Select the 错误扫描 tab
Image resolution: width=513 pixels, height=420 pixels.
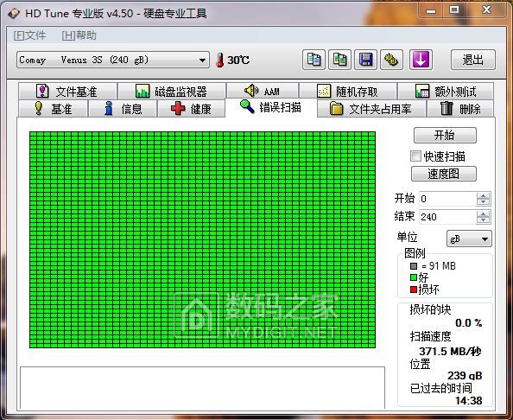click(x=271, y=107)
